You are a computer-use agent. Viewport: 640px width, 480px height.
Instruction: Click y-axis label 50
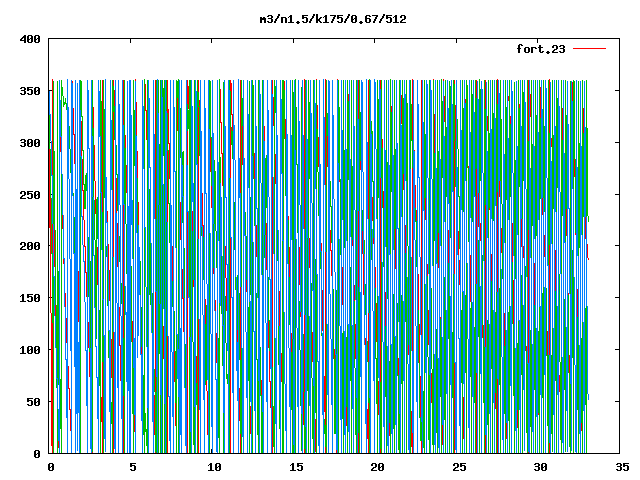(x=34, y=402)
